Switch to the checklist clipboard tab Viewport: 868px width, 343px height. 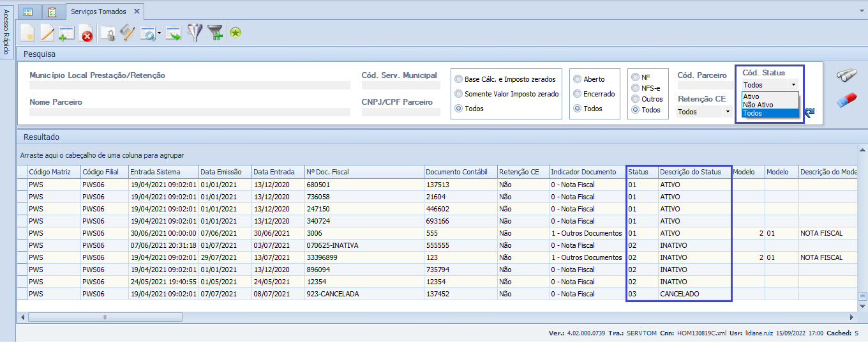52,11
